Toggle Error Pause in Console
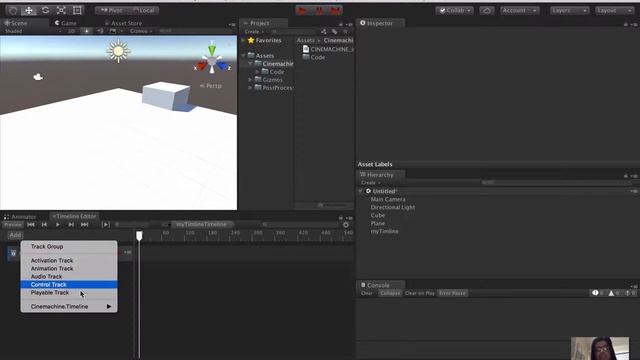Screen dimensions: 640x360 (453, 293)
